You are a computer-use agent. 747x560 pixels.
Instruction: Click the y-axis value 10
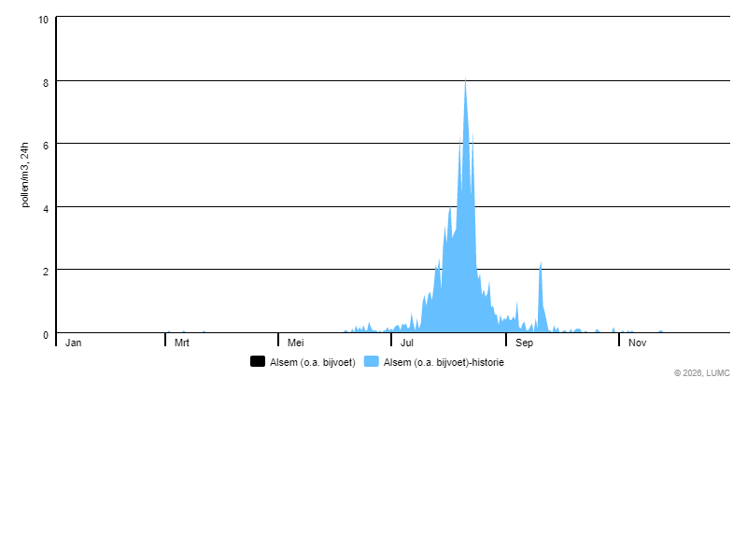[44, 20]
